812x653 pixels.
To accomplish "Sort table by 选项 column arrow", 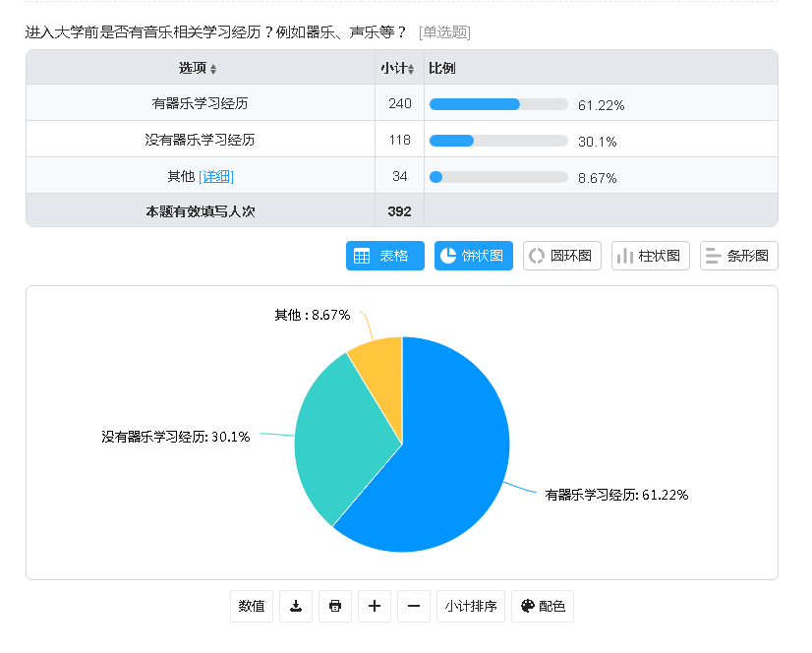I will coord(213,69).
